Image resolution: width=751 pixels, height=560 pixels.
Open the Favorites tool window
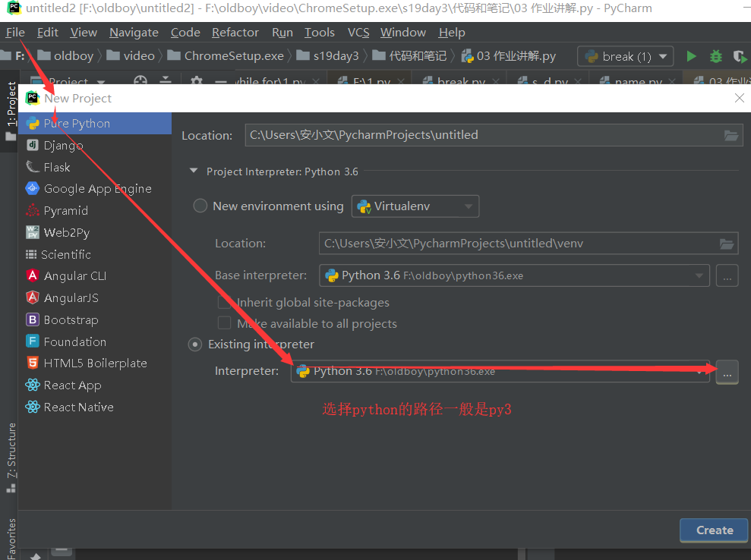pos(11,539)
